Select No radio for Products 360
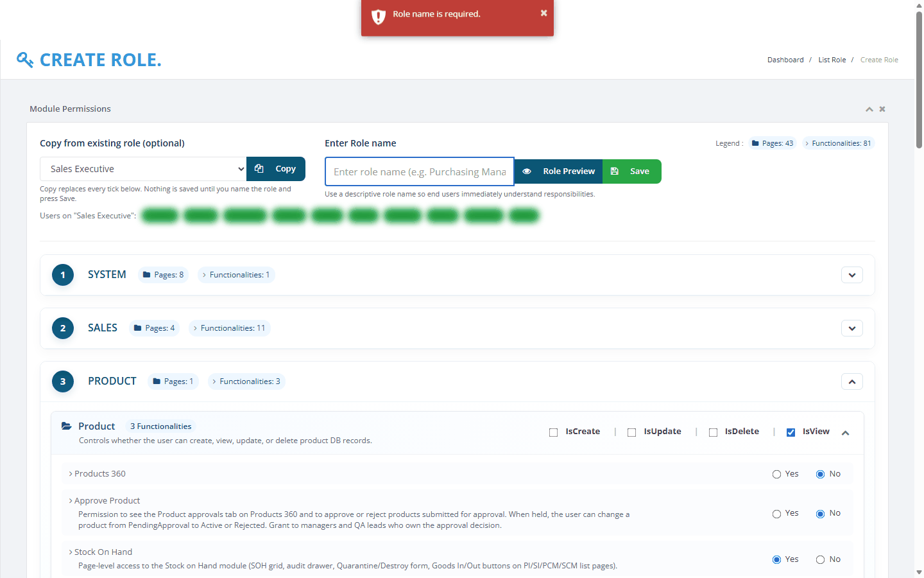This screenshot has height=578, width=924. [820, 474]
